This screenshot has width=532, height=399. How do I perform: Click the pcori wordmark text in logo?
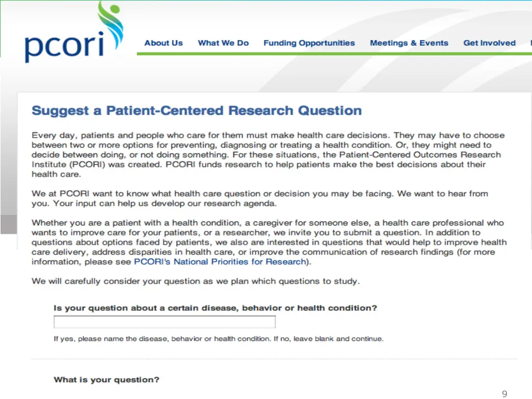click(63, 46)
